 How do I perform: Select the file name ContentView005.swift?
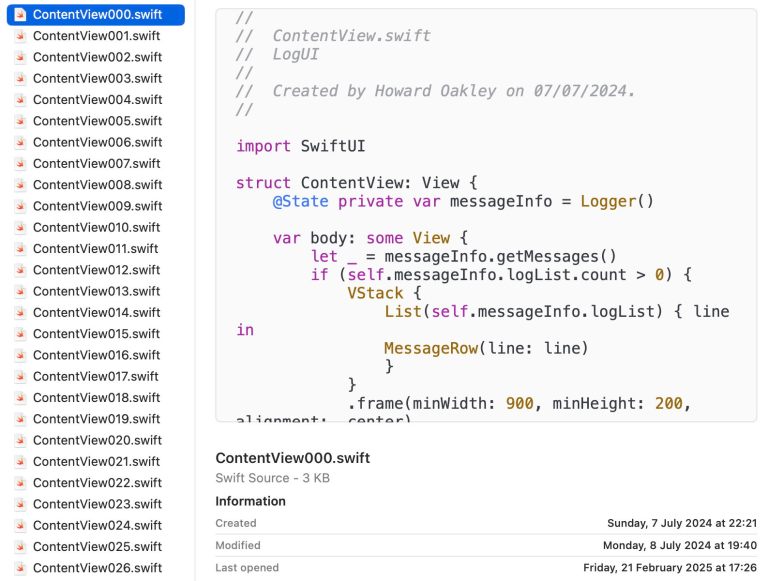point(97,121)
